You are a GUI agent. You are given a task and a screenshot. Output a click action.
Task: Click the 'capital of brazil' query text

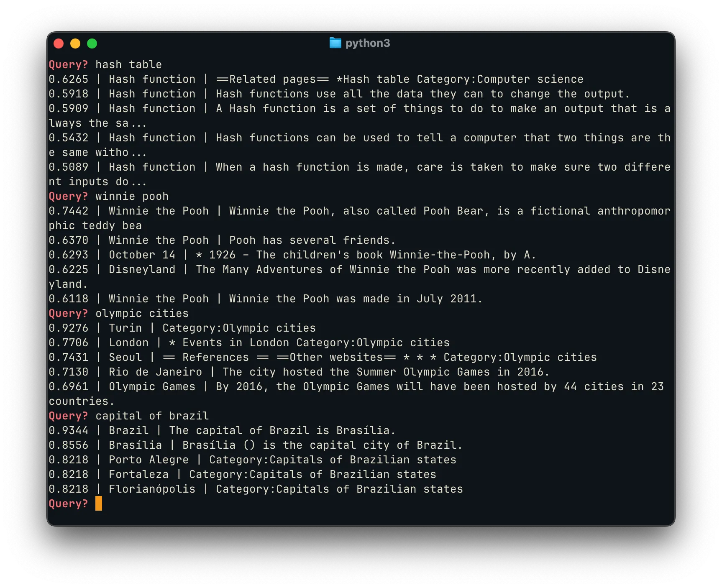point(152,416)
